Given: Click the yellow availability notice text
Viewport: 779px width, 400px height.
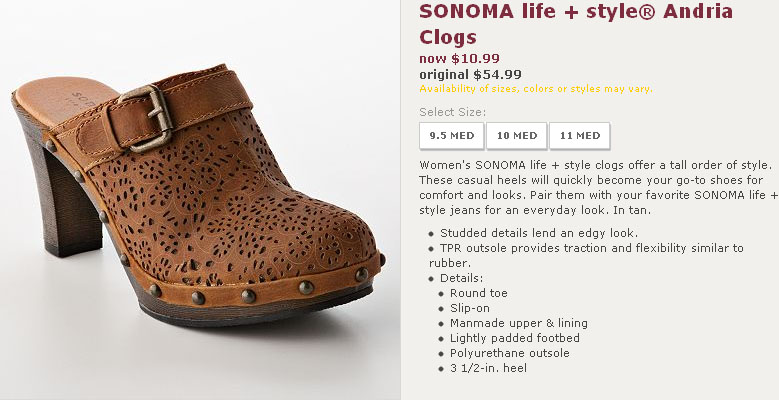Looking at the screenshot, I should pyautogui.click(x=535, y=88).
